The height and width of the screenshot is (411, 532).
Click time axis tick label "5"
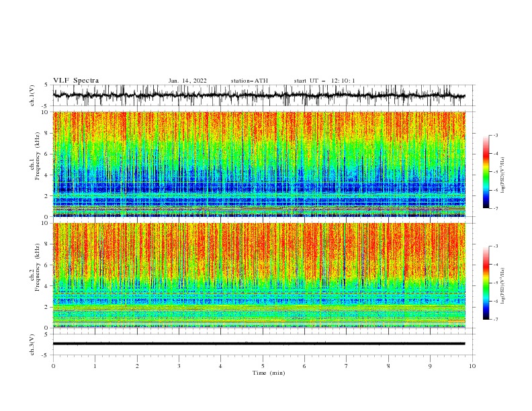263,366
